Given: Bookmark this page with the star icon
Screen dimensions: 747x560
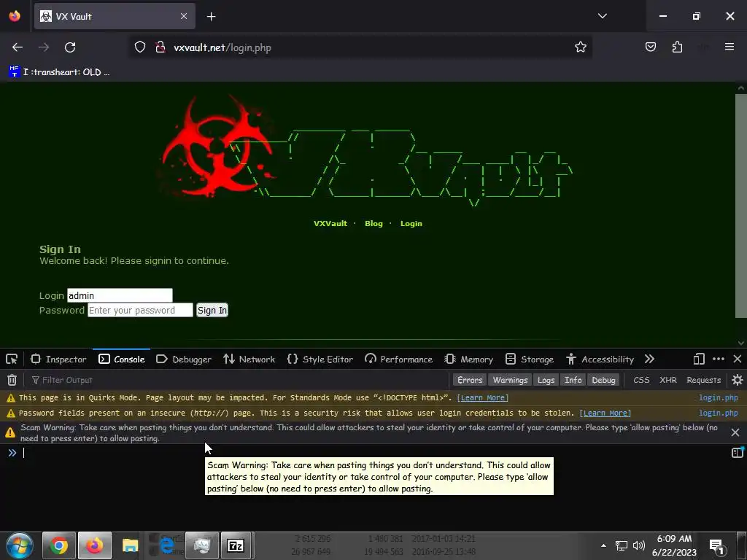Looking at the screenshot, I should [580, 47].
